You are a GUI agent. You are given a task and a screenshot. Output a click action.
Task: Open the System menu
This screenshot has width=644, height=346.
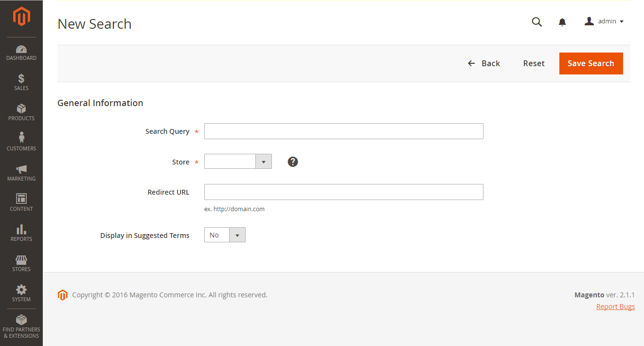point(21,293)
